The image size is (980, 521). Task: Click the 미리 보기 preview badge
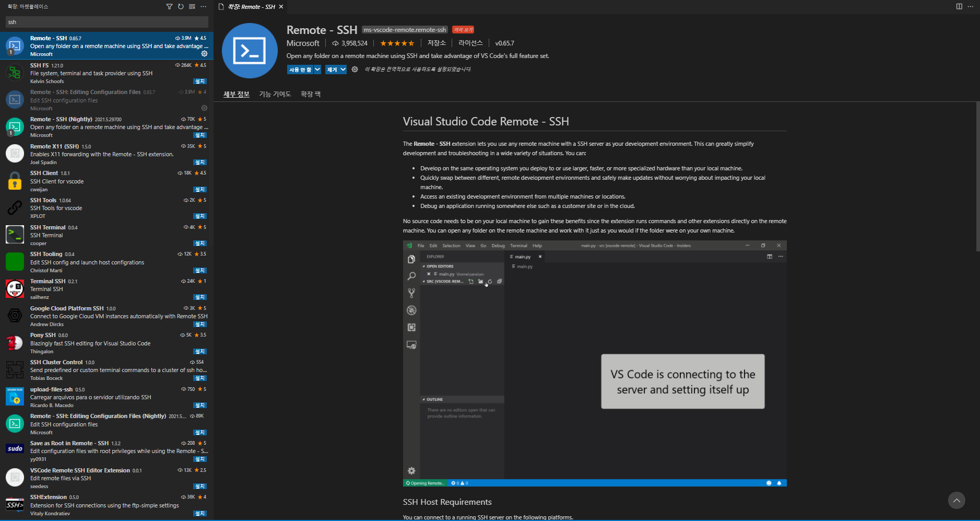point(463,30)
